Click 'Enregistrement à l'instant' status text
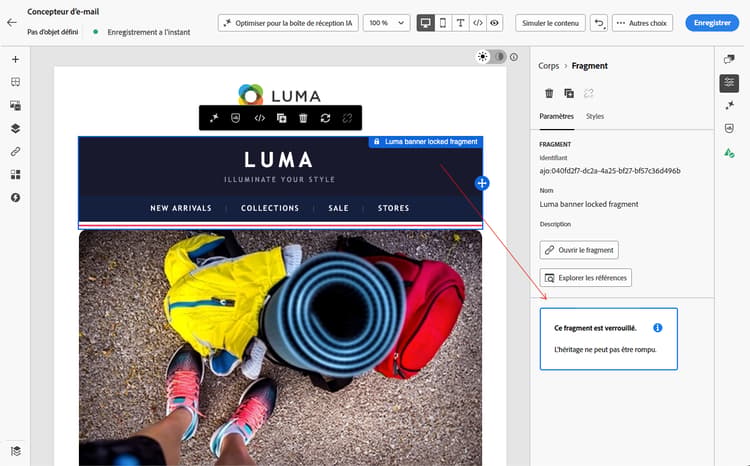Image resolution: width=750 pixels, height=466 pixels. (x=149, y=32)
